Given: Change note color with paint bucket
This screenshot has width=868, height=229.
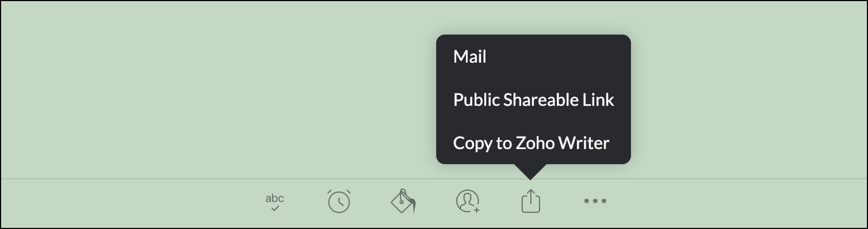Looking at the screenshot, I should (403, 201).
